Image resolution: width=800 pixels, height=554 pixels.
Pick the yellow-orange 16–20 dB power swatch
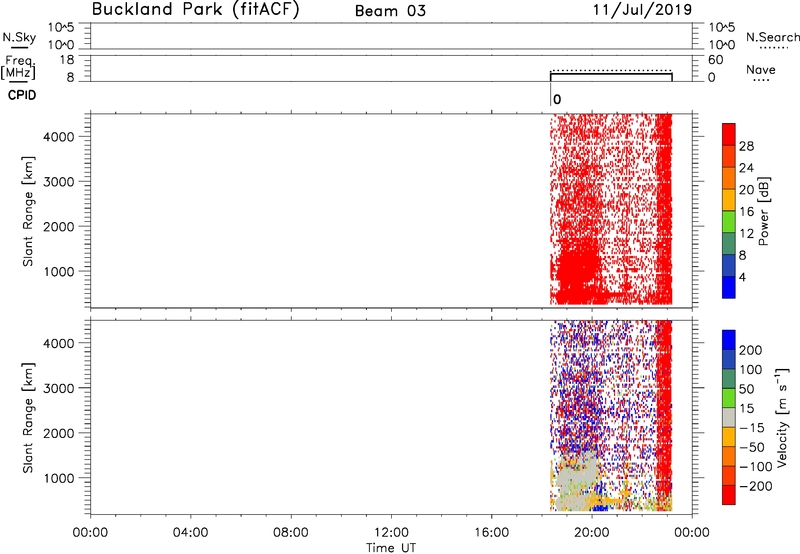pos(729,199)
